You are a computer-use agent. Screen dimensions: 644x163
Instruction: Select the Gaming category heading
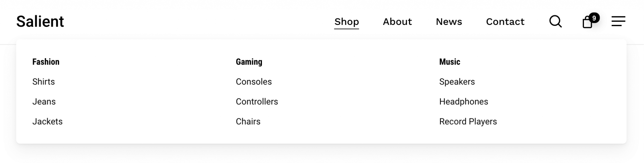(249, 62)
